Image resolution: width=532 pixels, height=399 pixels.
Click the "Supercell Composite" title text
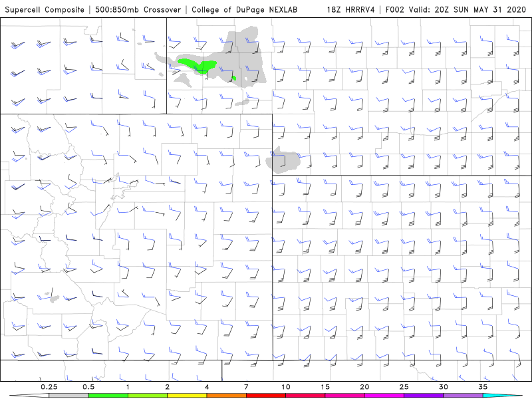(x=45, y=9)
